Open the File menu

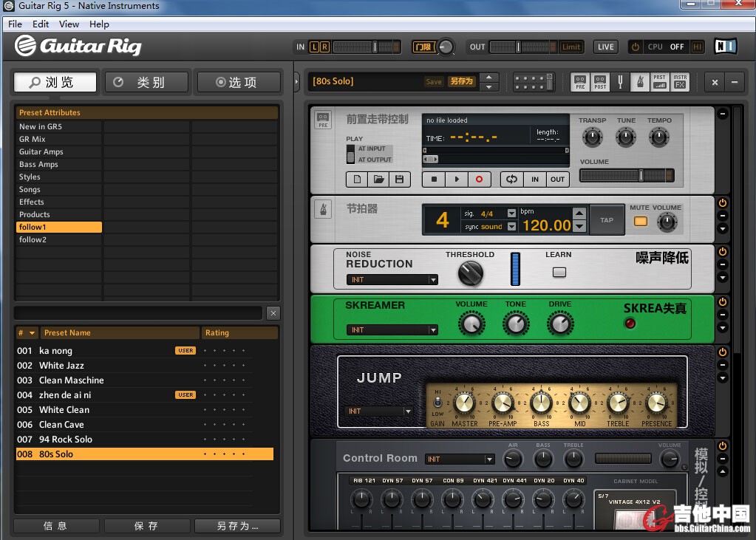(x=15, y=24)
